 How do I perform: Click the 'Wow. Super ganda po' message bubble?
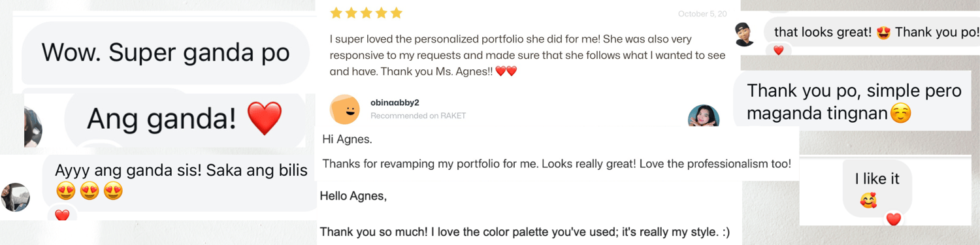point(165,53)
